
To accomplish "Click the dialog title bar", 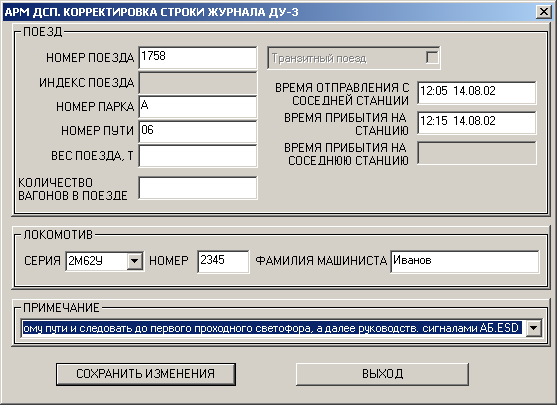I will [x=270, y=12].
